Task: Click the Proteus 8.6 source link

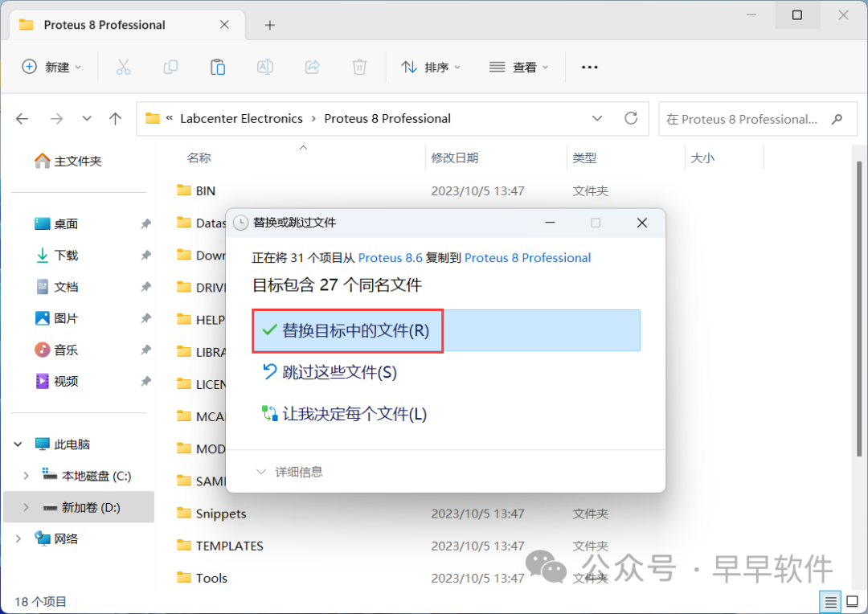Action: point(391,258)
